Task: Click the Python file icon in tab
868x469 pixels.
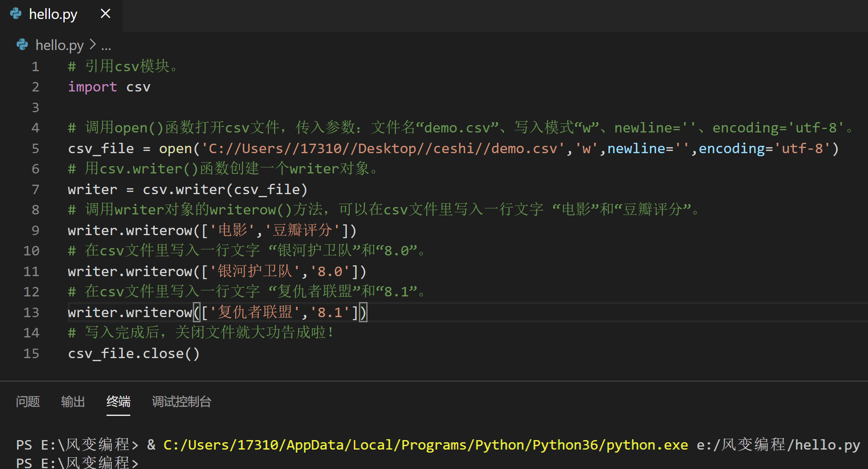Action: pyautogui.click(x=16, y=14)
